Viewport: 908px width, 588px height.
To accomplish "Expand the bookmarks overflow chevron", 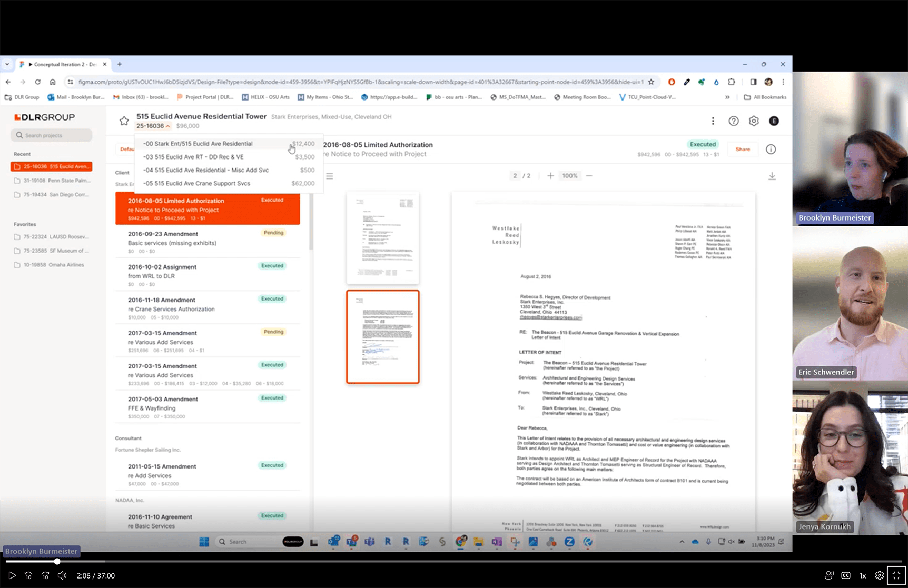I will pos(727,97).
